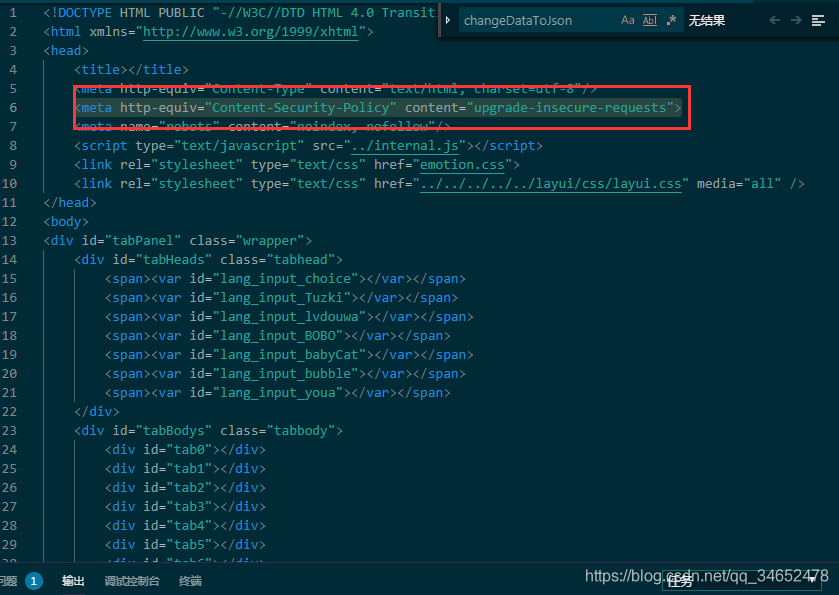This screenshot has height=595, width=839.
Task: Click the tab5 div id
Action: click(x=189, y=544)
